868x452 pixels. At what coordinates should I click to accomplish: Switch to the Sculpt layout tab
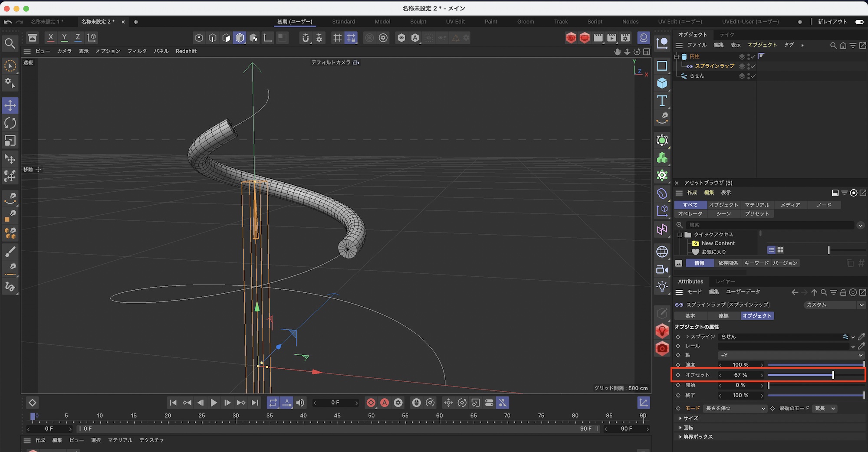click(x=418, y=22)
